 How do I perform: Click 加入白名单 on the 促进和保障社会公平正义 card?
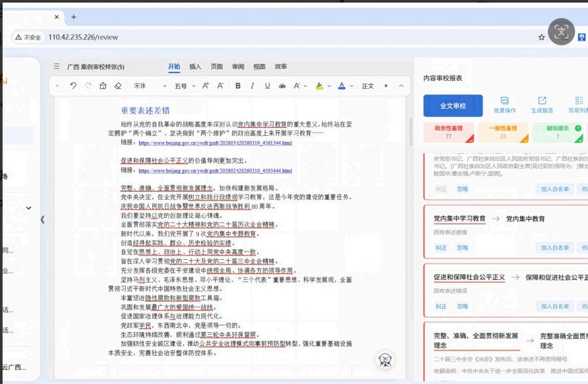pyautogui.click(x=554, y=306)
